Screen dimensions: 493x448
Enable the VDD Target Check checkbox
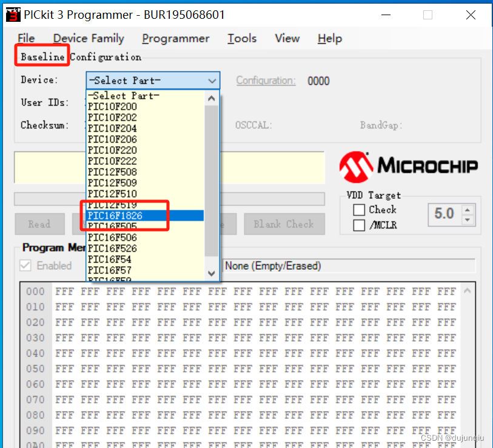(359, 210)
